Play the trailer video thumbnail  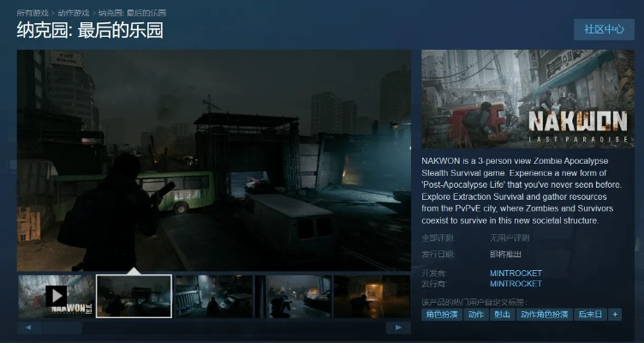tap(56, 296)
